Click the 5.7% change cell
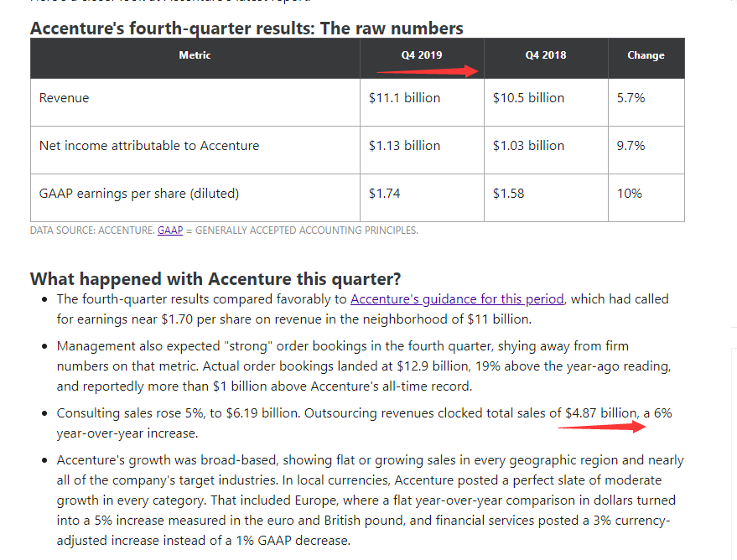Image resolution: width=737 pixels, height=560 pixels. (646, 102)
